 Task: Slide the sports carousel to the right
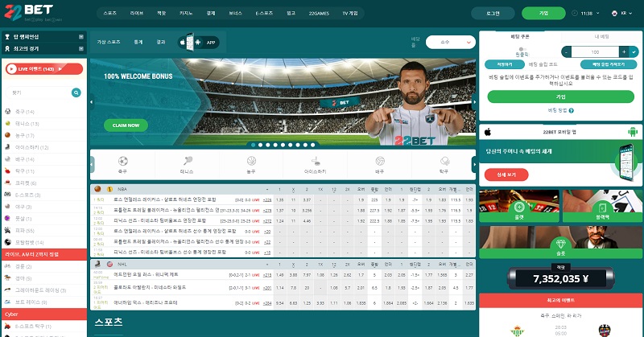(473, 165)
